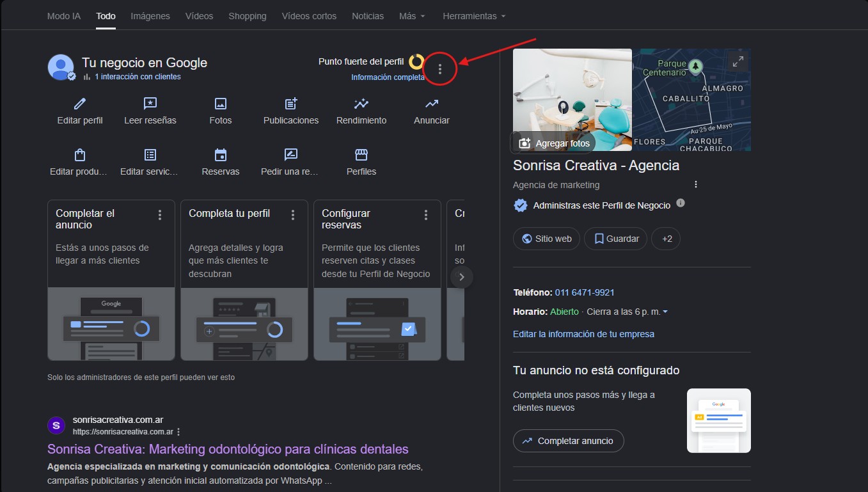
Task: Switch to Imágenes tab
Action: (x=150, y=16)
